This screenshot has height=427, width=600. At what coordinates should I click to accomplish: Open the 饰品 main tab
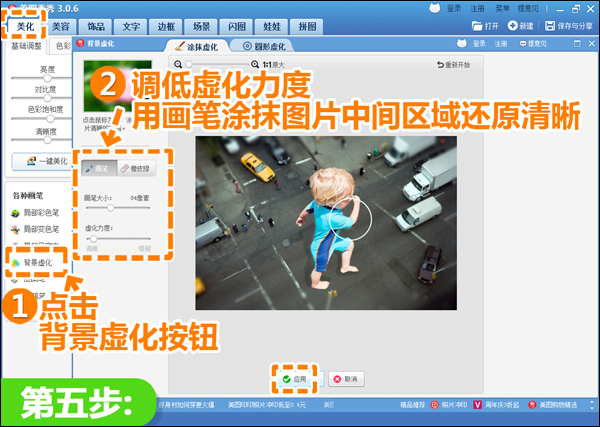[x=96, y=27]
